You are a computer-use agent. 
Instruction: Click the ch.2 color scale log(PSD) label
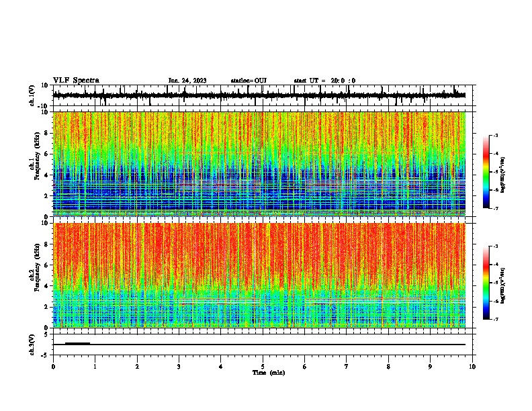point(503,285)
